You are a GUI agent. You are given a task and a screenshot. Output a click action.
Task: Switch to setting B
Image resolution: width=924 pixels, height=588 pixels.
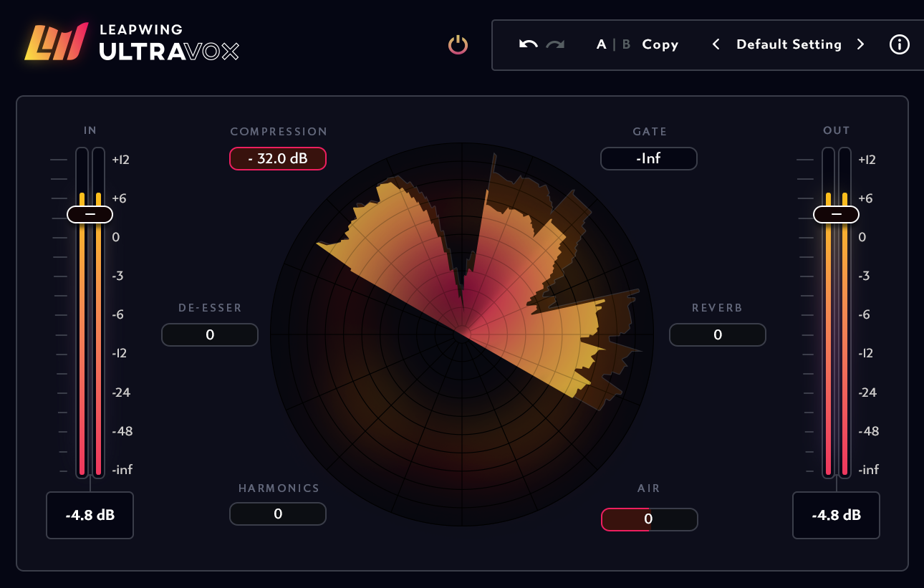626,44
